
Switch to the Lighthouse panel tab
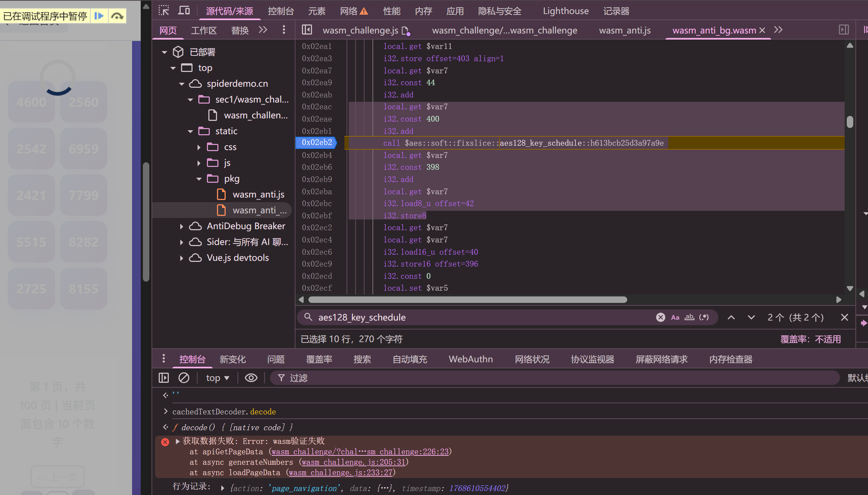[x=565, y=11]
